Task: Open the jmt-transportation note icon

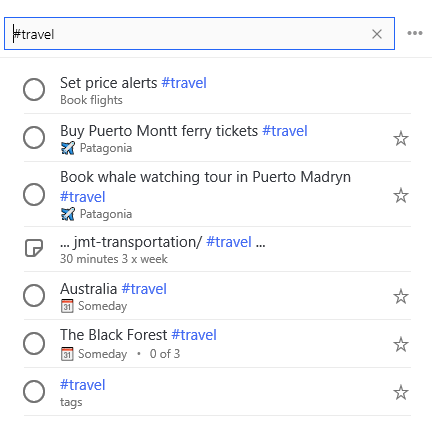Action: tap(34, 248)
